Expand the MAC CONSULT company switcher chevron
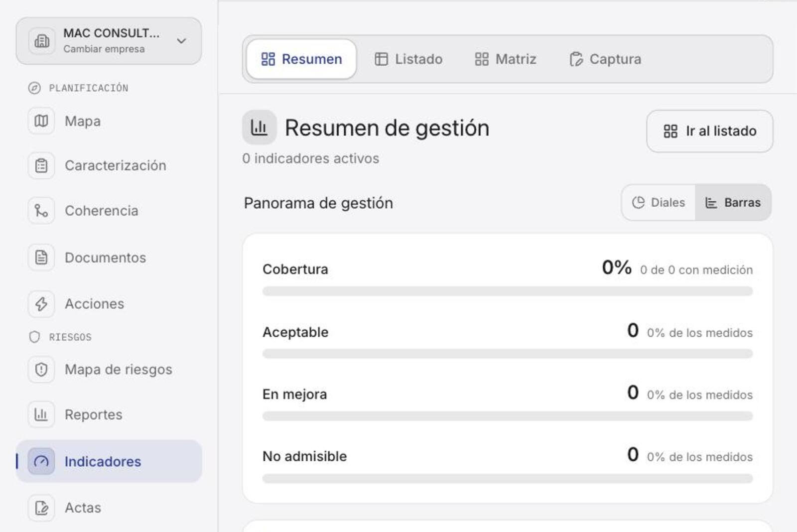 (x=181, y=41)
